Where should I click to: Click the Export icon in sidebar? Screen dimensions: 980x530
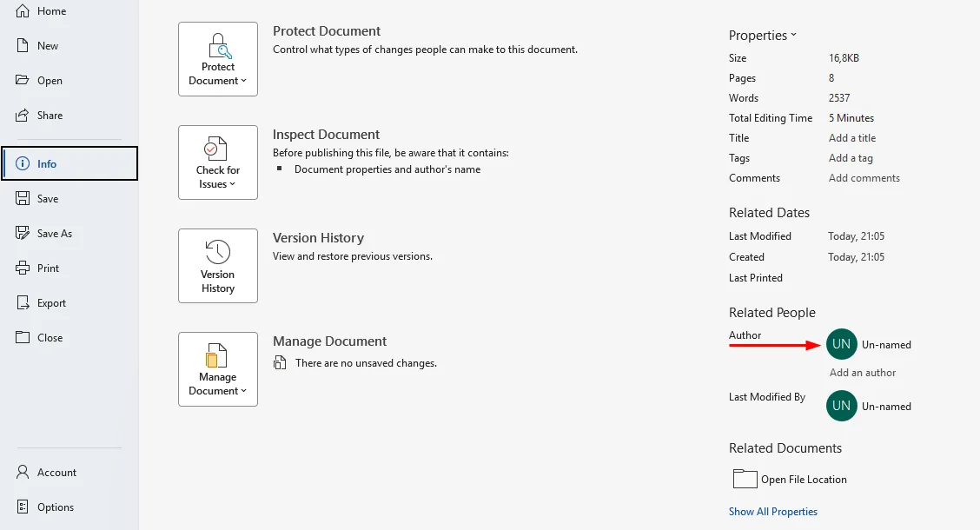coord(23,303)
